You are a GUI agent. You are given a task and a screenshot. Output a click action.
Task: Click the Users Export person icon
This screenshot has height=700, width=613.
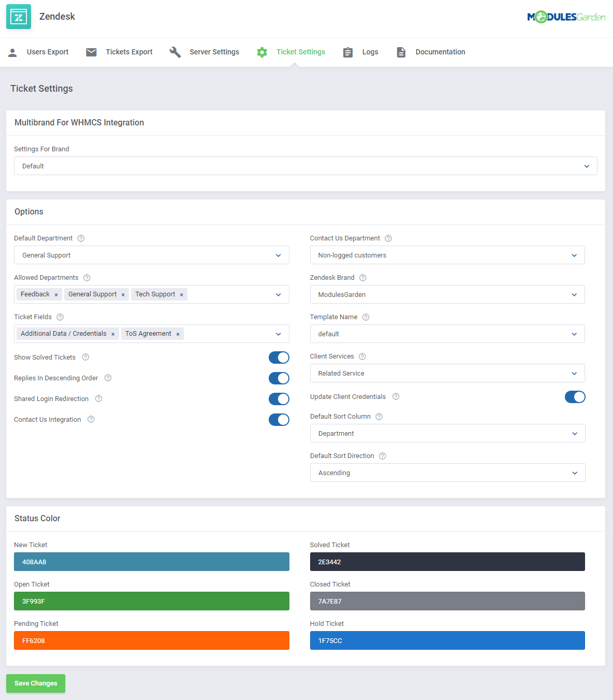tap(12, 52)
